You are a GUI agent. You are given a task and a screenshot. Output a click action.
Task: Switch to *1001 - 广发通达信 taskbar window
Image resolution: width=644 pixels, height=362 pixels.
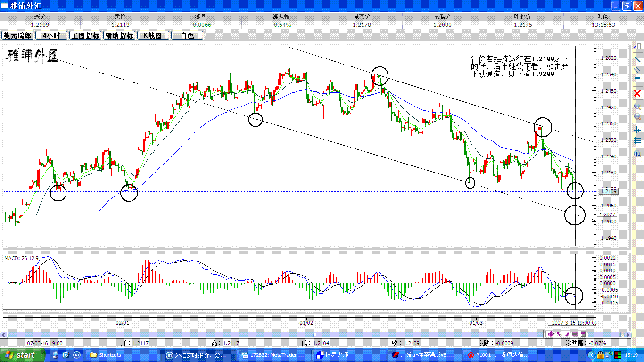pyautogui.click(x=499, y=355)
